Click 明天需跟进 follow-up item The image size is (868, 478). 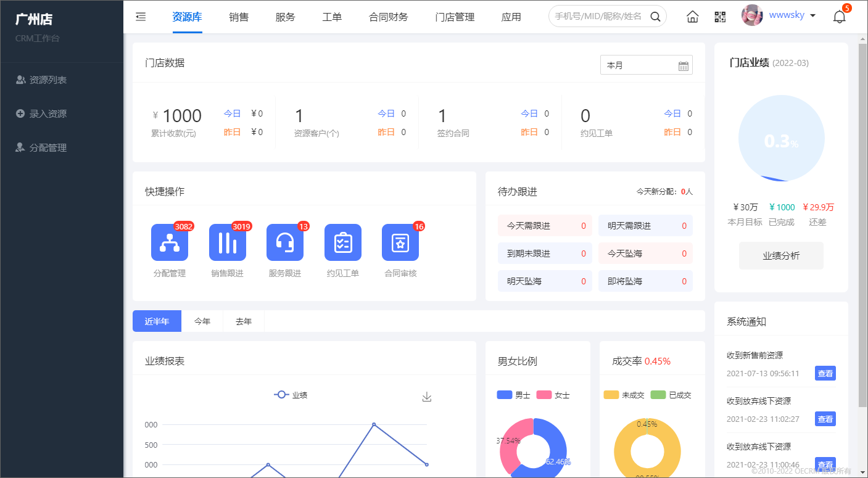point(645,226)
